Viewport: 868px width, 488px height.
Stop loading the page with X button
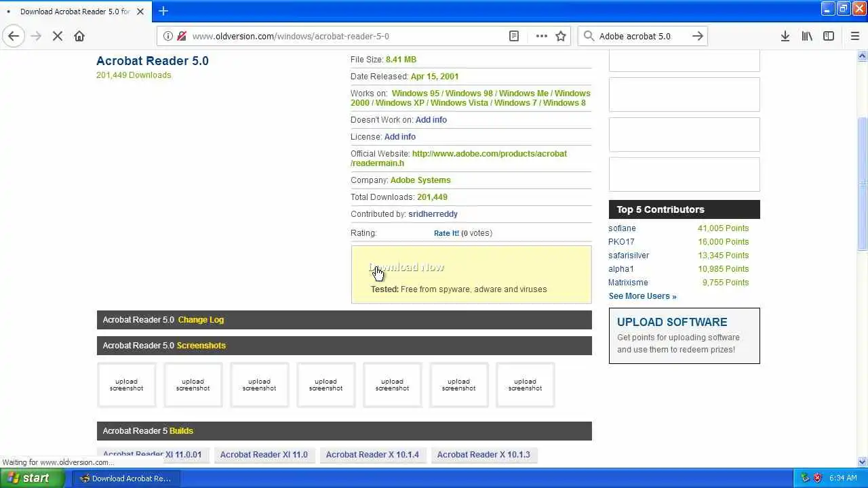(x=58, y=36)
